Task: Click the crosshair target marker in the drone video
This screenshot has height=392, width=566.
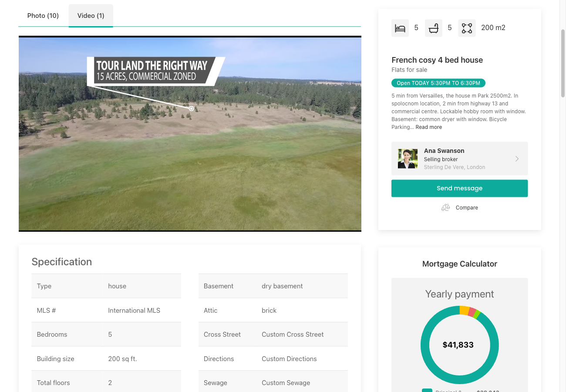Action: pos(191,108)
